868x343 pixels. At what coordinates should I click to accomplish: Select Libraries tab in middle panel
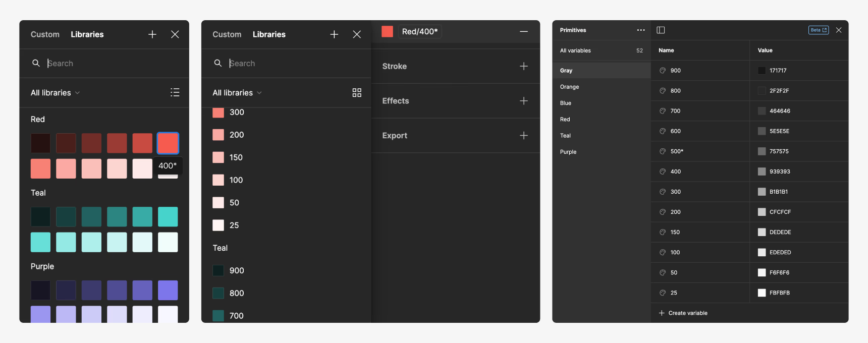click(269, 34)
